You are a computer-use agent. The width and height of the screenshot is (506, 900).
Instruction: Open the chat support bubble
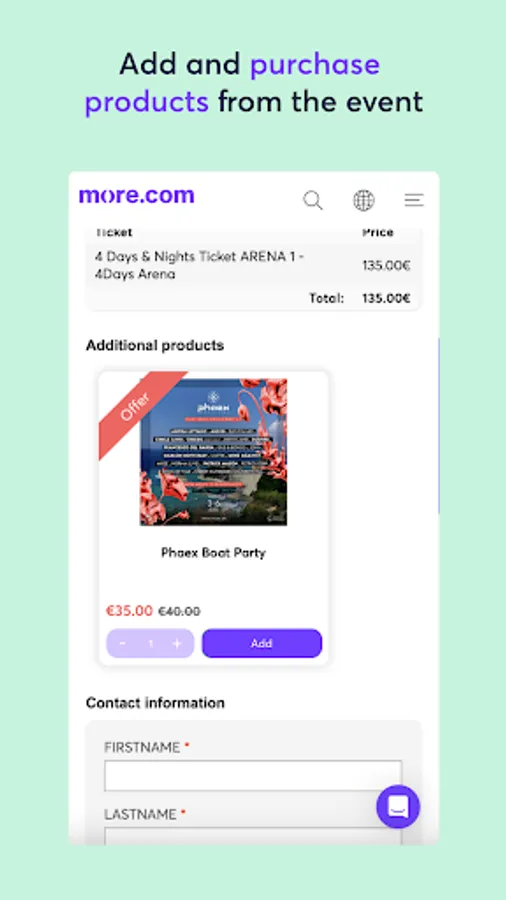(x=398, y=806)
